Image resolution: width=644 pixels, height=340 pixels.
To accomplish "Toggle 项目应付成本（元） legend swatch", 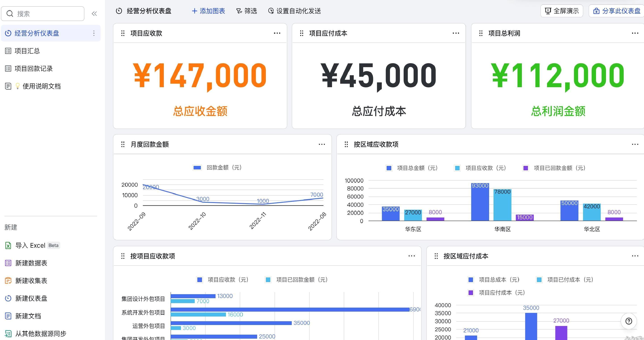I will (471, 293).
